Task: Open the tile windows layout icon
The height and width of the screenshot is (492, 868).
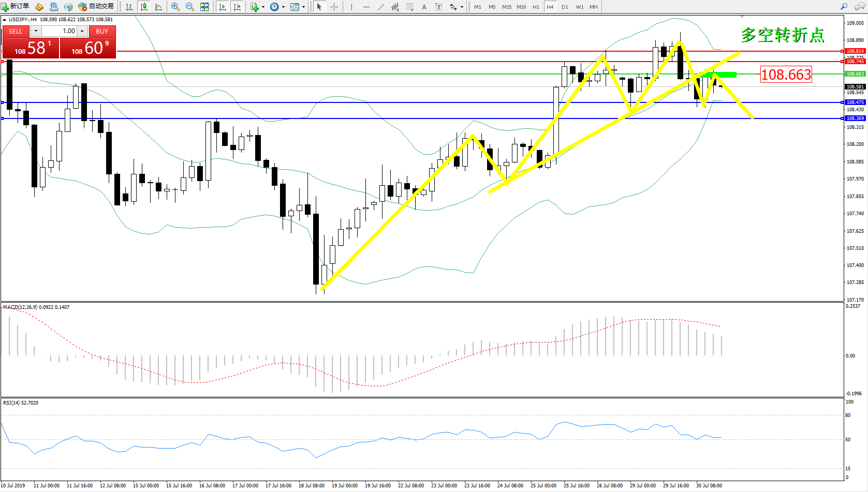Action: [x=204, y=7]
